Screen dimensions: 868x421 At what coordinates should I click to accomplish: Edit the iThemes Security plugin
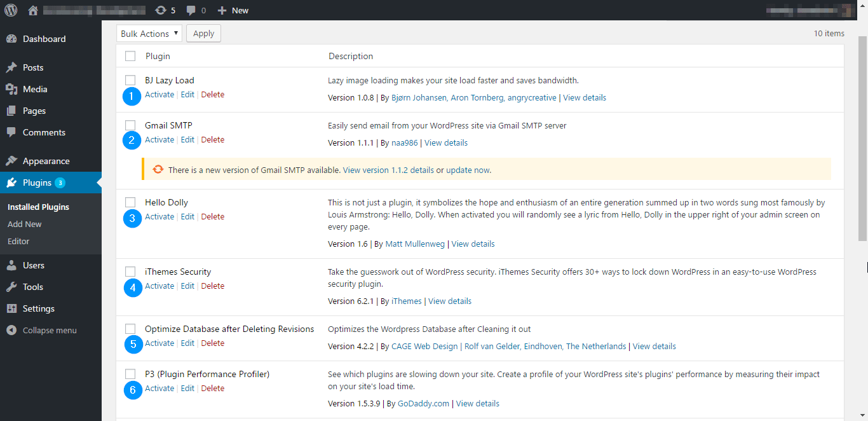[x=187, y=286]
